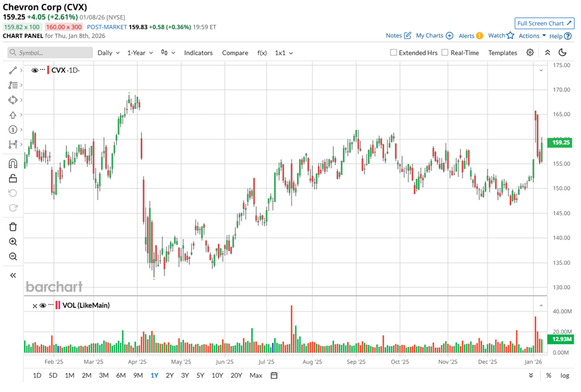The image size is (581, 392).
Task: Toggle percent scale mode
Action: click(x=548, y=375)
